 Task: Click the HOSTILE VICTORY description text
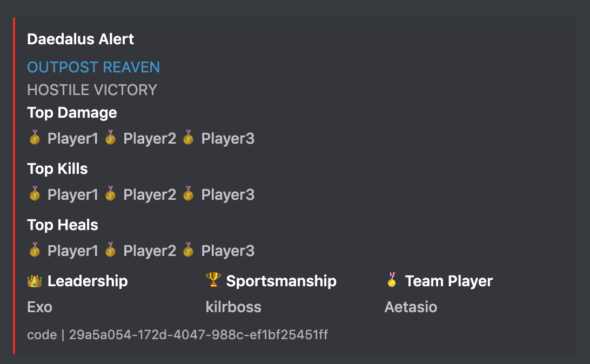[92, 90]
